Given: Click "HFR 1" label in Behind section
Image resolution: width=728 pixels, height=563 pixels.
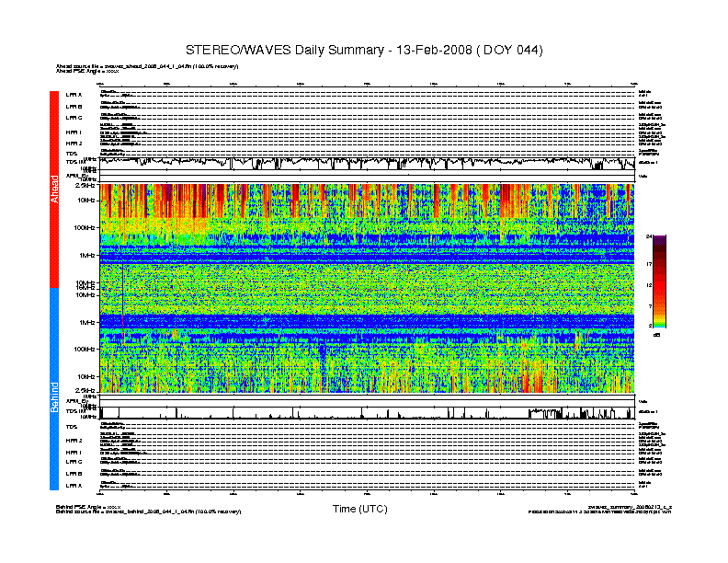Looking at the screenshot, I should pyautogui.click(x=74, y=453).
